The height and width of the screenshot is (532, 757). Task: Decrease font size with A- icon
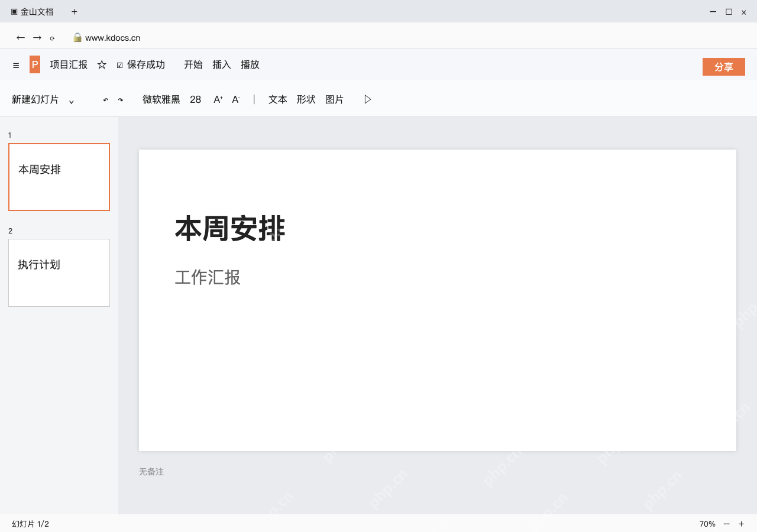236,99
